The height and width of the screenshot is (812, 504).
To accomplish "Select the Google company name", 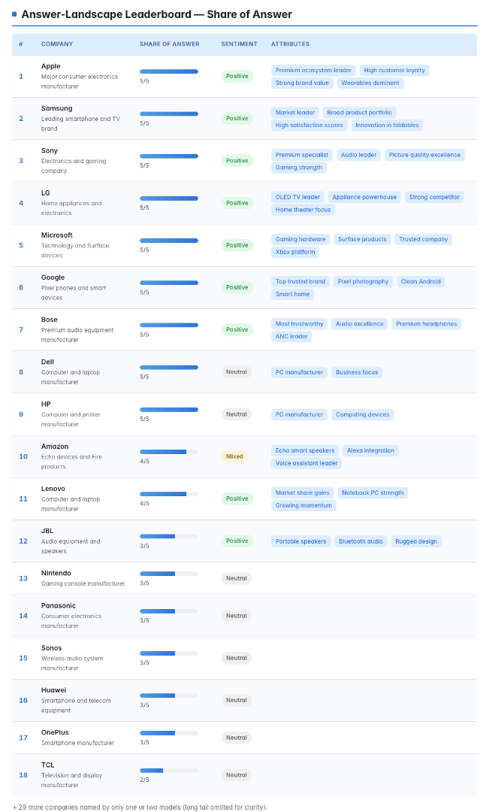I will click(x=53, y=277).
